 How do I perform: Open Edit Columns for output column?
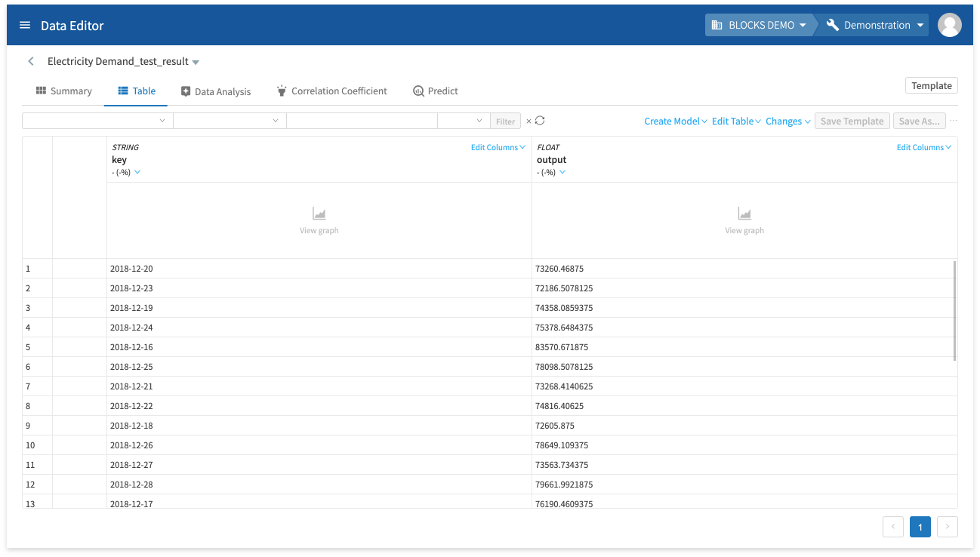pyautogui.click(x=924, y=147)
